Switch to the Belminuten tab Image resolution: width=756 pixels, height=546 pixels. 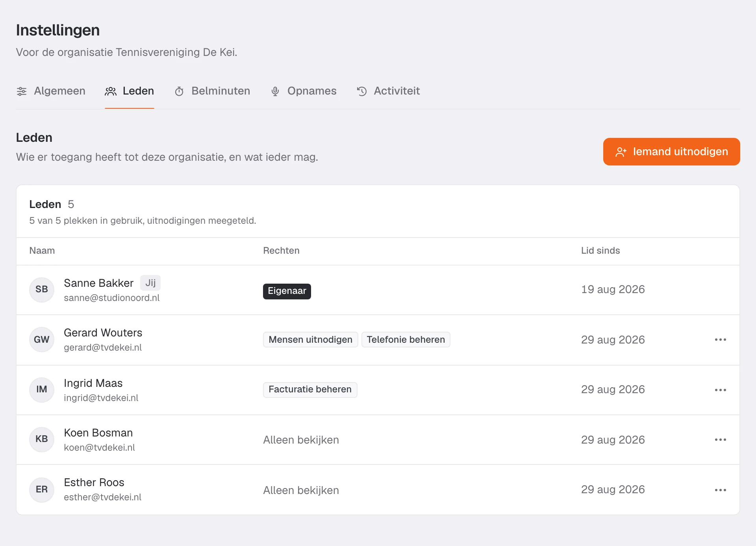tap(212, 91)
